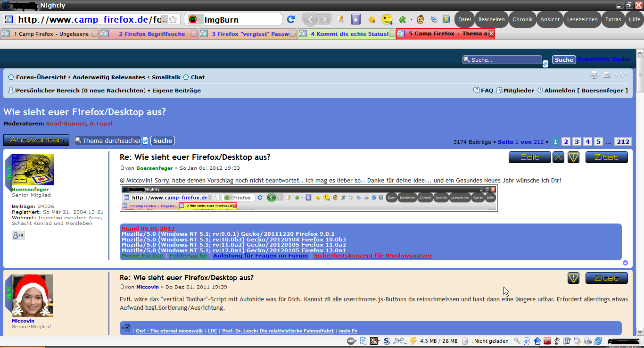Click the blue home icon in status bar
Screen dimensions: 644x348
pyautogui.click(x=537, y=341)
